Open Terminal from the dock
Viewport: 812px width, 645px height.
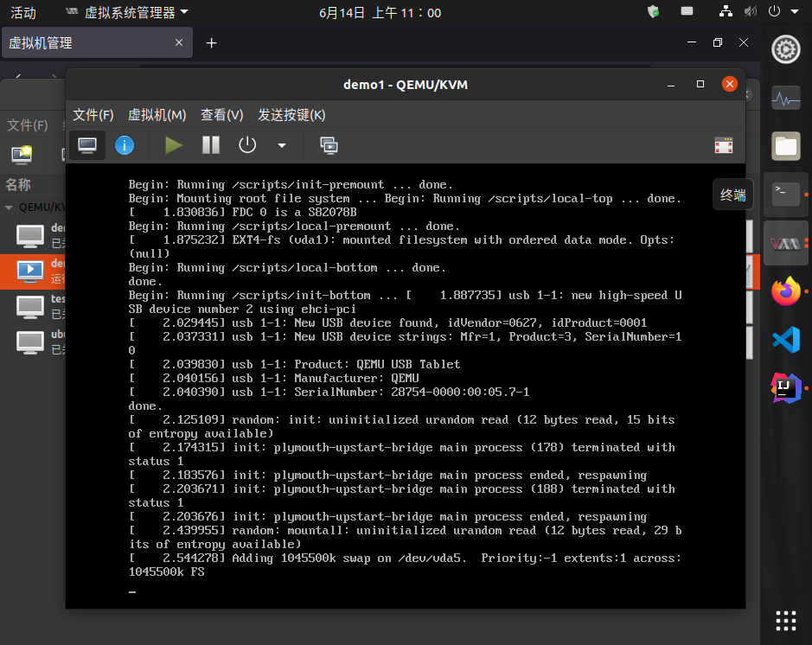(x=785, y=195)
